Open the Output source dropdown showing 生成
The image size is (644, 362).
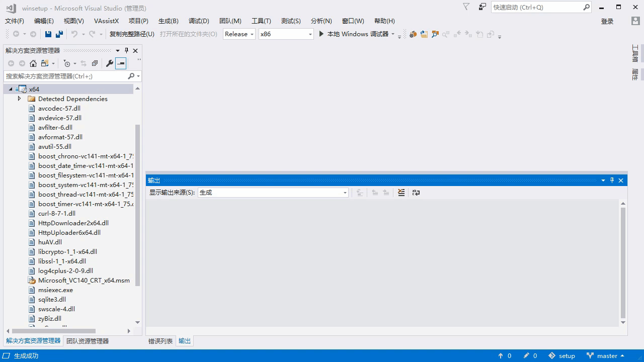(273, 193)
